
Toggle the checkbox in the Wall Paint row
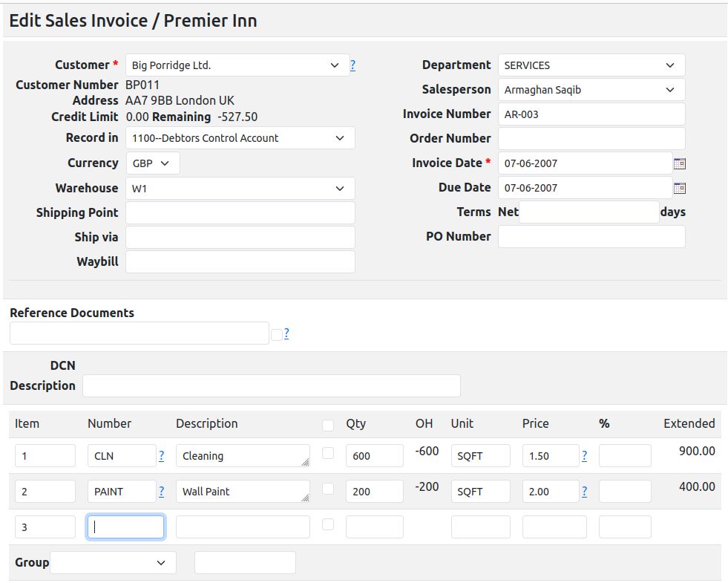328,489
